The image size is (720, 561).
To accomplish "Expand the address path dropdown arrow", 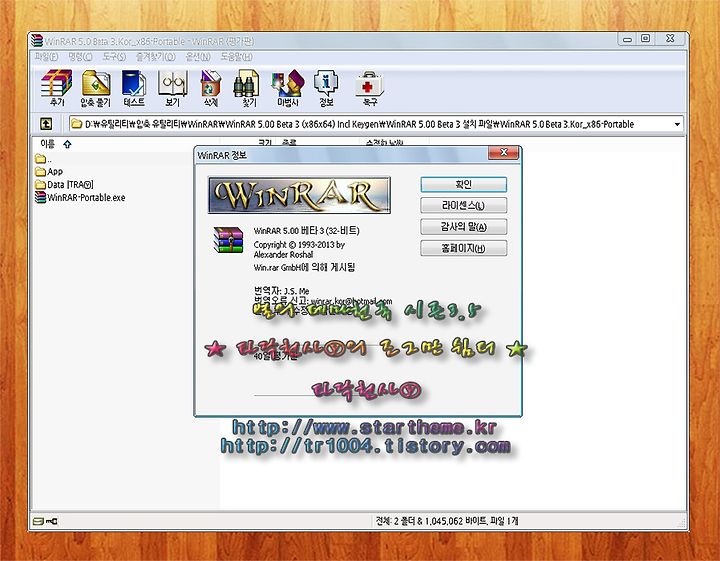I will coord(677,124).
